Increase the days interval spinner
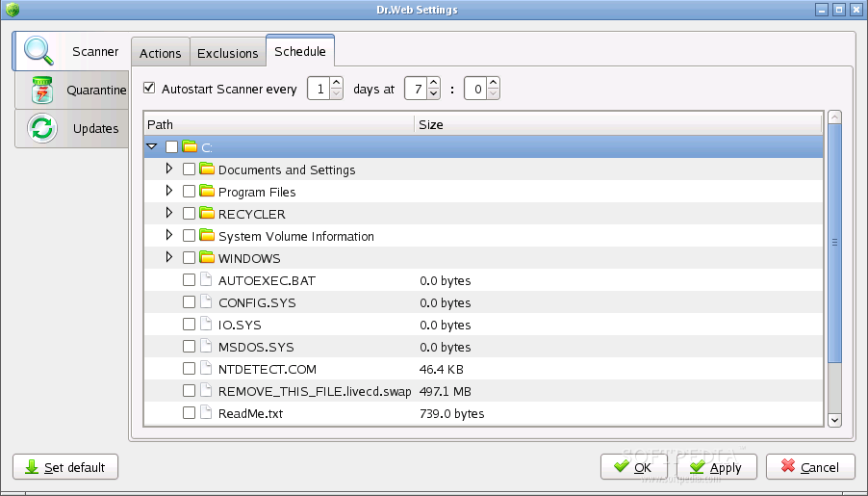 [337, 83]
